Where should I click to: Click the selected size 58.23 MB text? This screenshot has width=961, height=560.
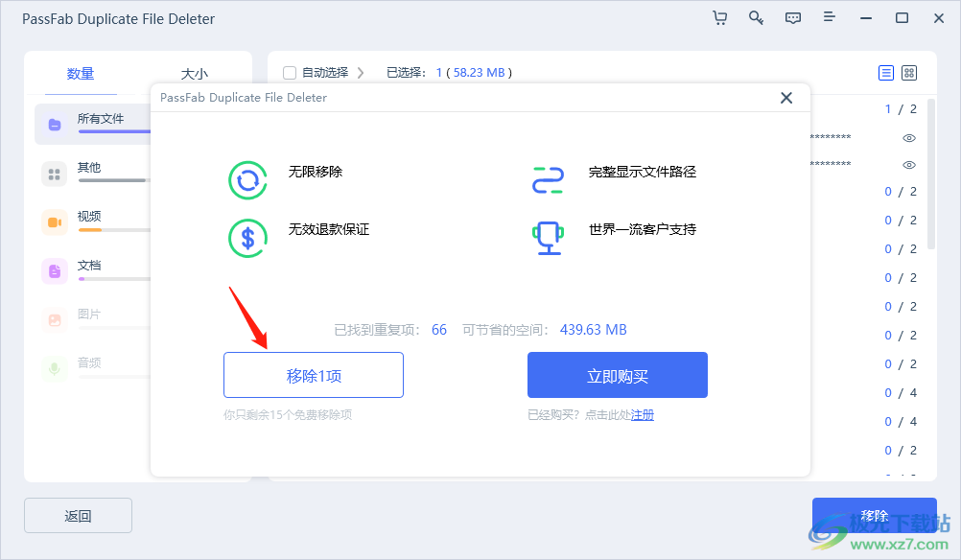click(480, 73)
